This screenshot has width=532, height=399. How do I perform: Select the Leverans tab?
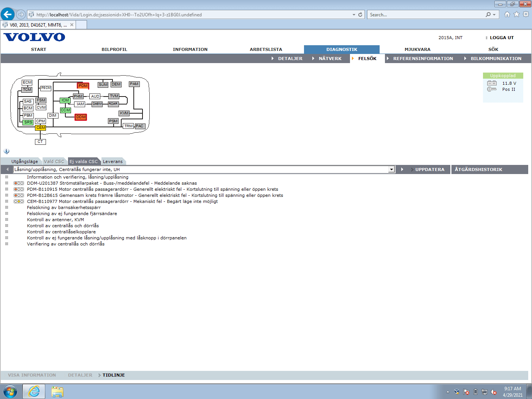(113, 161)
